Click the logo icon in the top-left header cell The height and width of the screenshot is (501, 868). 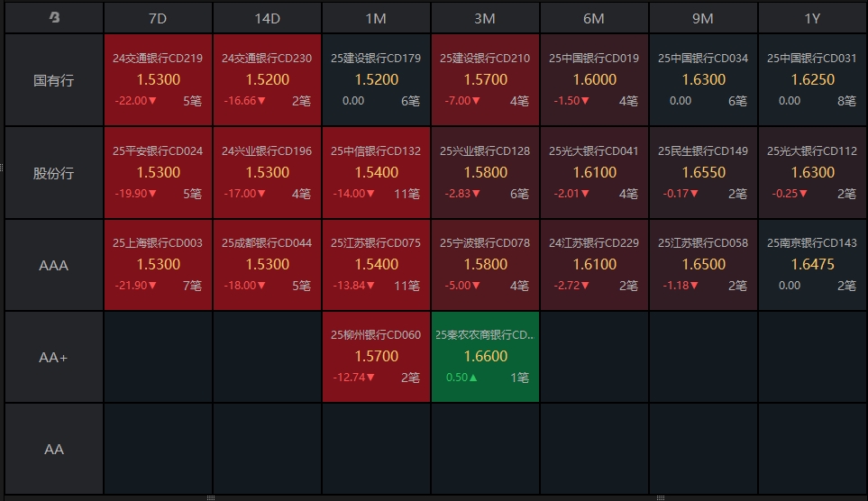click(54, 18)
